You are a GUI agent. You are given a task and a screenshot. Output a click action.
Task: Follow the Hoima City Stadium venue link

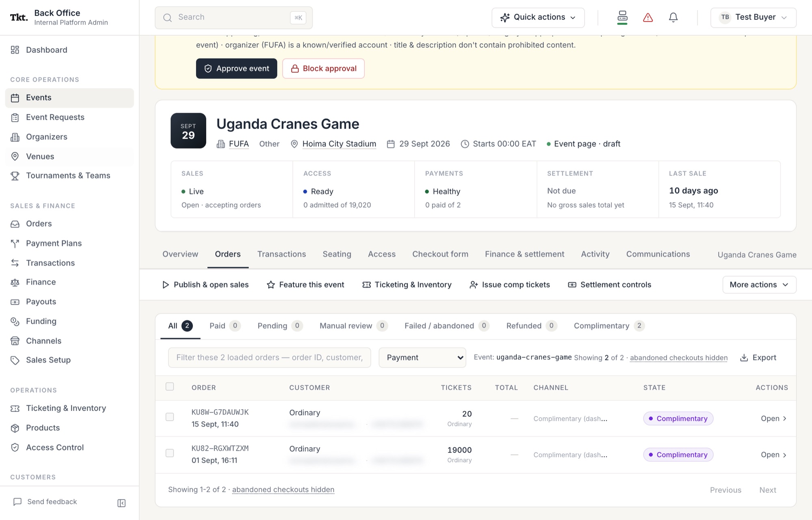339,144
